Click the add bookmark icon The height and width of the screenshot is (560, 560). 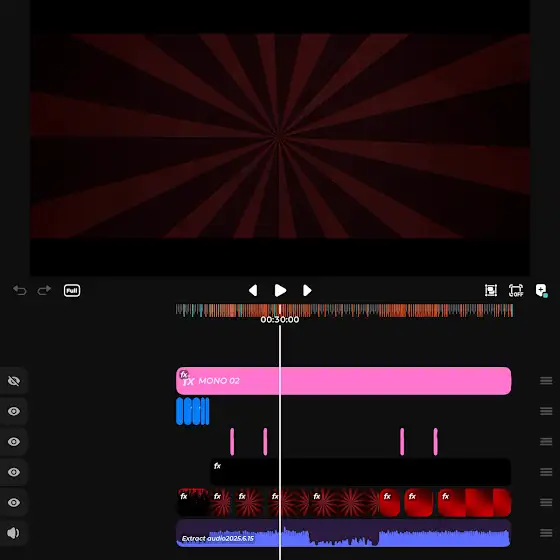541,290
